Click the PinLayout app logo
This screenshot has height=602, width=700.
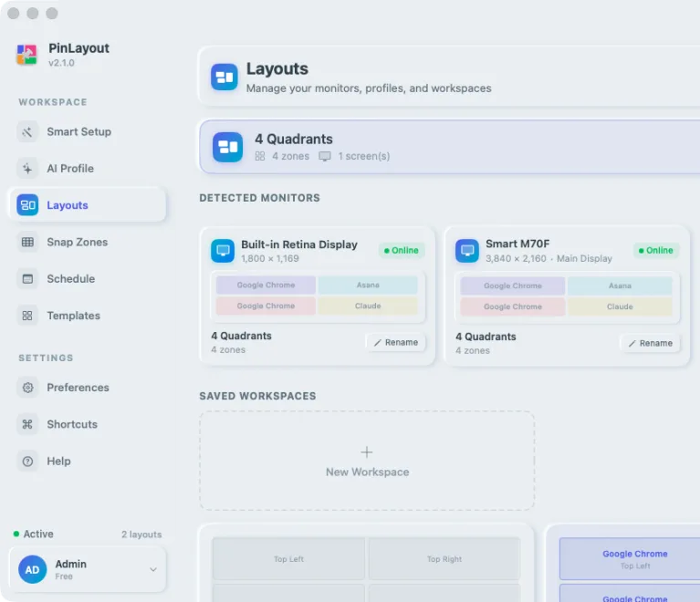click(x=26, y=55)
